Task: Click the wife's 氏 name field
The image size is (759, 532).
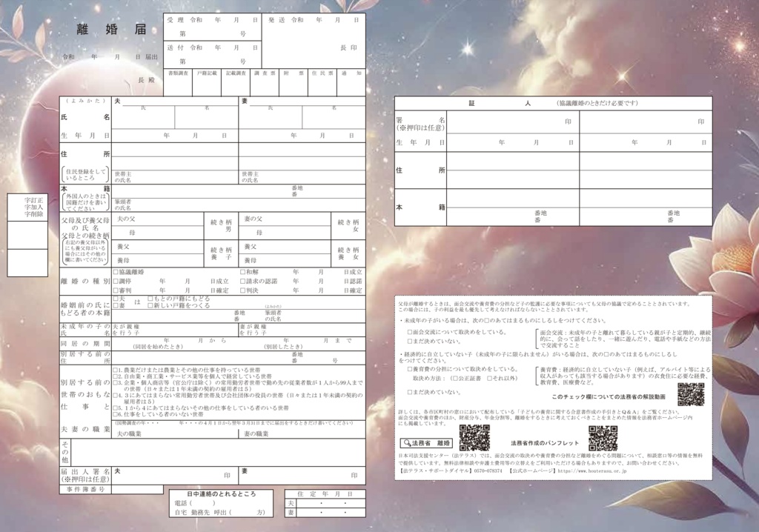Action: pos(271,117)
